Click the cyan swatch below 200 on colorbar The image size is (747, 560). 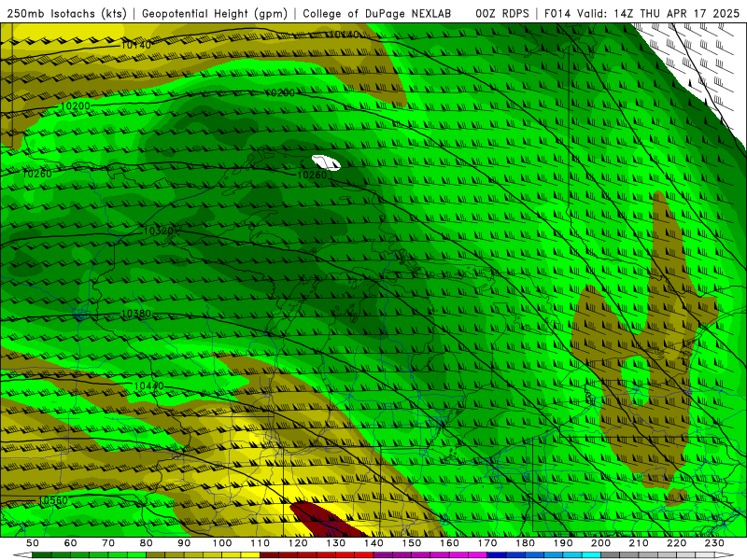point(591,555)
